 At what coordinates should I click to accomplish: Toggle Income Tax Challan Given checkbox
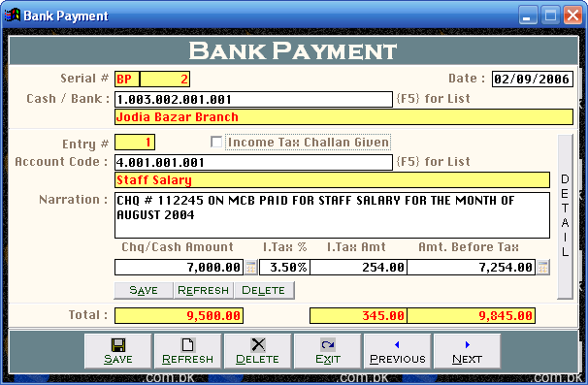pos(216,143)
